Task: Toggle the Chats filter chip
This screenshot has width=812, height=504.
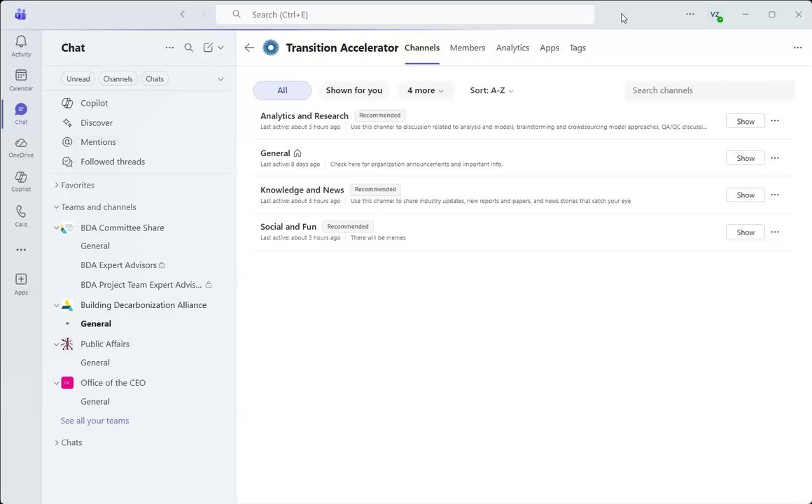Action: [154, 78]
